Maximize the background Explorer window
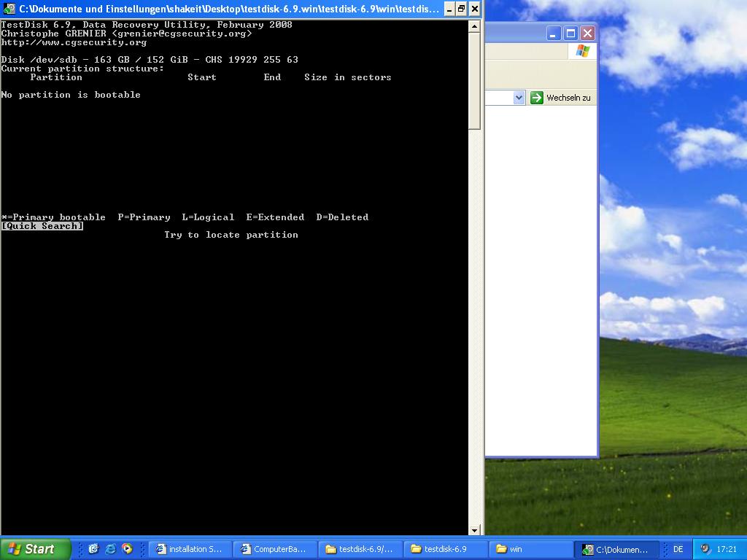 point(570,34)
